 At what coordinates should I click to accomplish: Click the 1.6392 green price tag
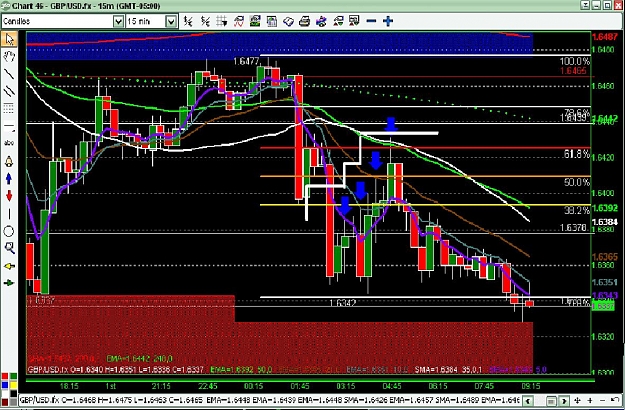[x=605, y=208]
